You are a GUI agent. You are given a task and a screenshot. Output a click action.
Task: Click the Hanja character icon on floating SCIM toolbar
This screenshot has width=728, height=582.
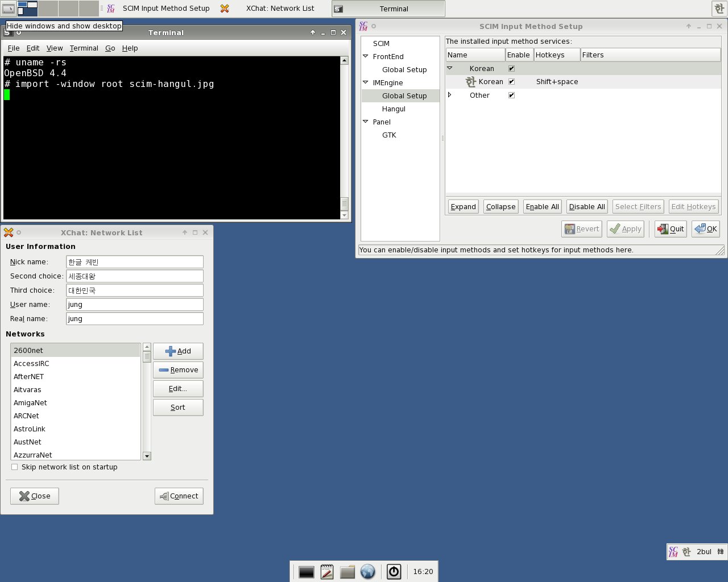click(721, 552)
